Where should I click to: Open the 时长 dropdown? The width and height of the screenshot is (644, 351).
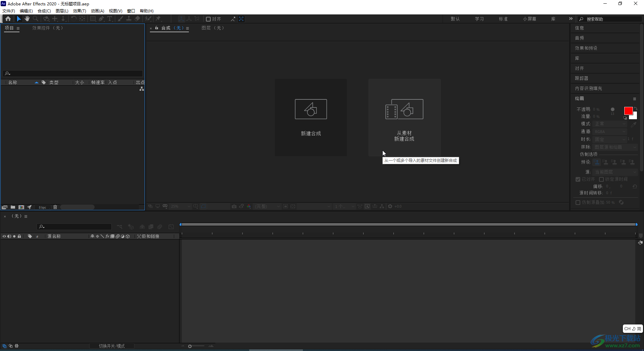(610, 139)
